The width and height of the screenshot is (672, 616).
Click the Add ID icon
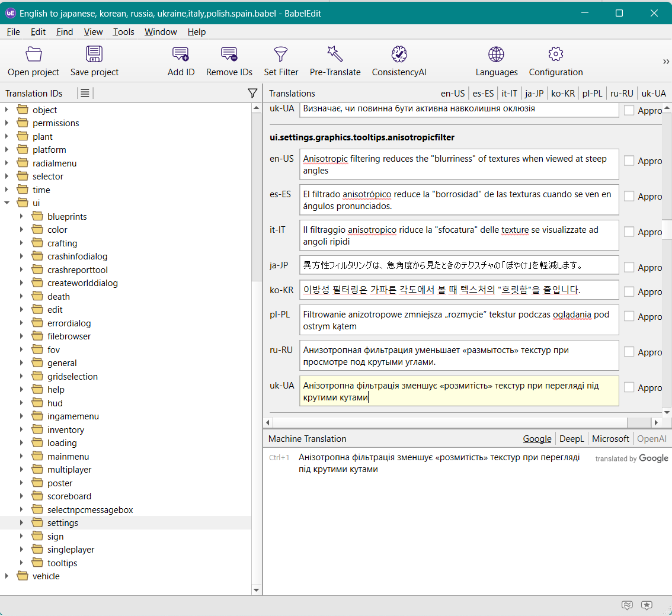(x=181, y=55)
